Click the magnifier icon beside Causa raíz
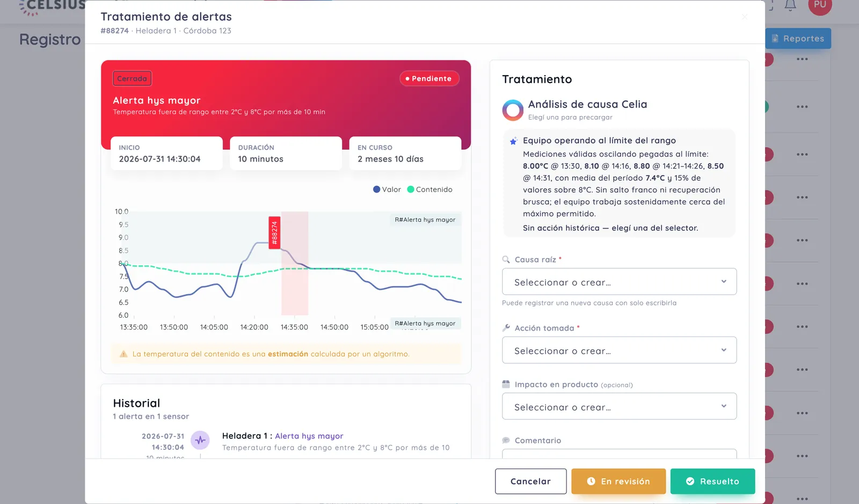Viewport: 859px width, 504px height. pyautogui.click(x=506, y=260)
